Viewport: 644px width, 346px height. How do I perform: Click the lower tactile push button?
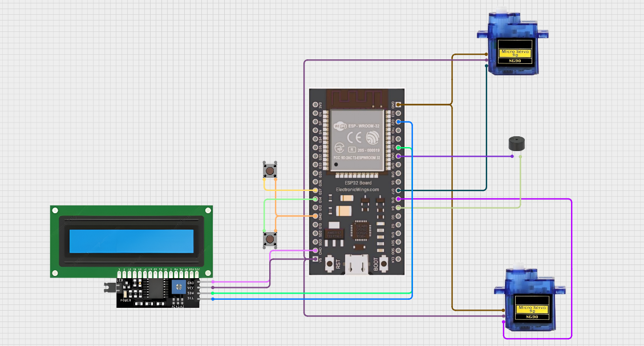click(x=269, y=239)
